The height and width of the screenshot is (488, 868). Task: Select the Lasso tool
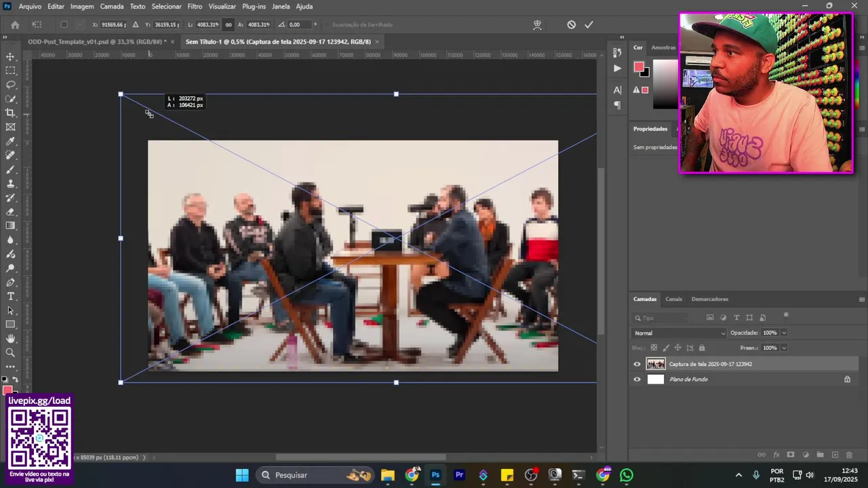tap(10, 85)
